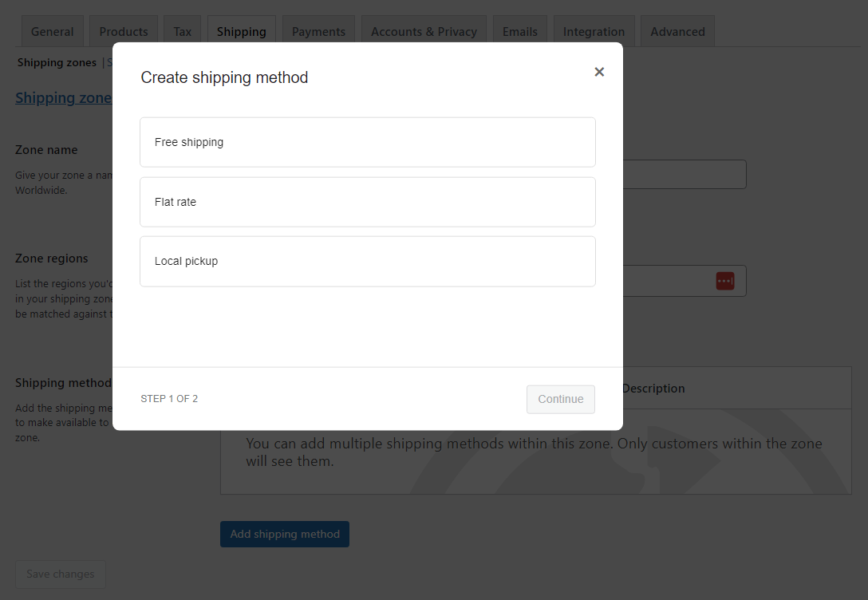Dismiss the Create shipping method dialog
This screenshot has height=600, width=868.
599,72
